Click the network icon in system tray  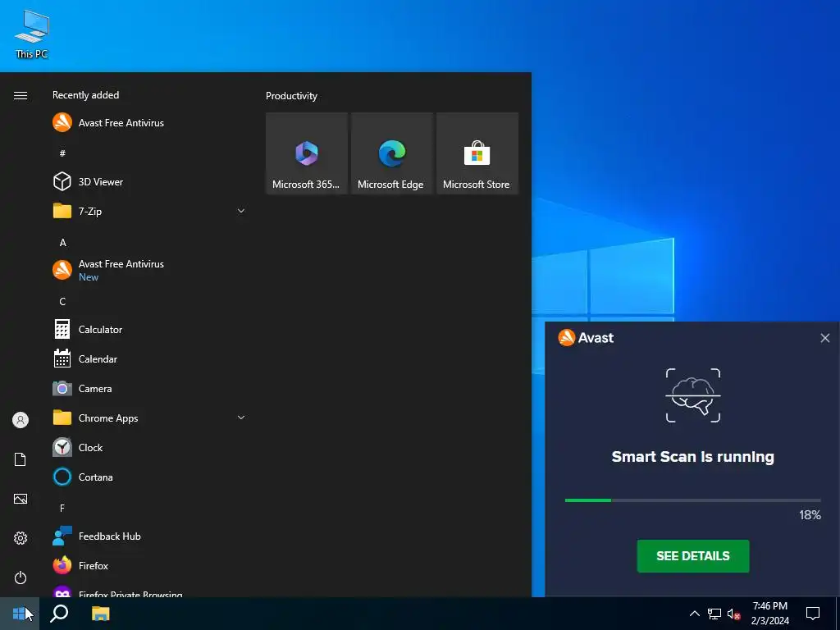tap(714, 614)
